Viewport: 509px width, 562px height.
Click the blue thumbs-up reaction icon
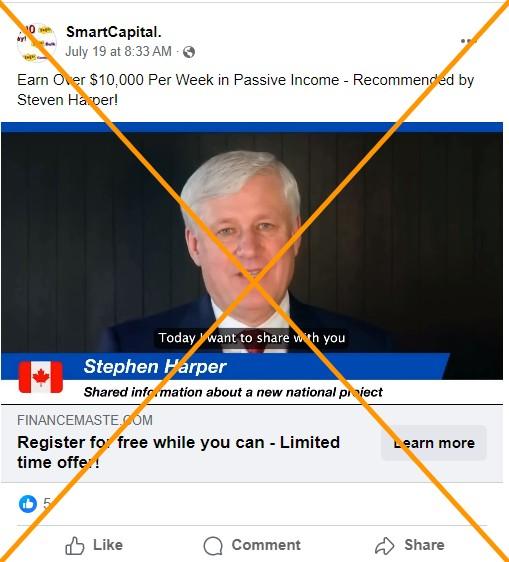pyautogui.click(x=28, y=504)
